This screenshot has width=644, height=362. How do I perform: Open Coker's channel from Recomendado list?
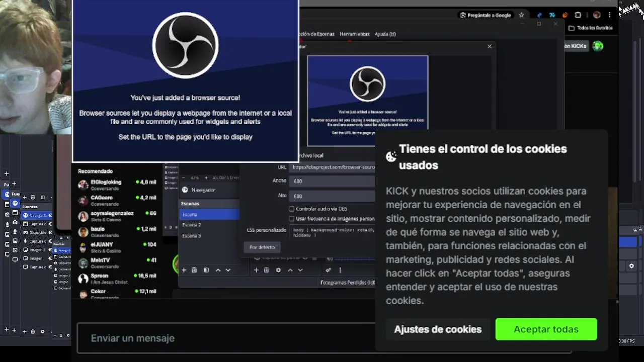pyautogui.click(x=118, y=294)
